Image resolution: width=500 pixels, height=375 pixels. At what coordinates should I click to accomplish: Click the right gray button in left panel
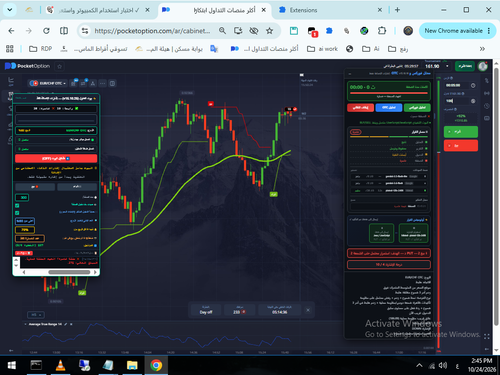coord(77,187)
